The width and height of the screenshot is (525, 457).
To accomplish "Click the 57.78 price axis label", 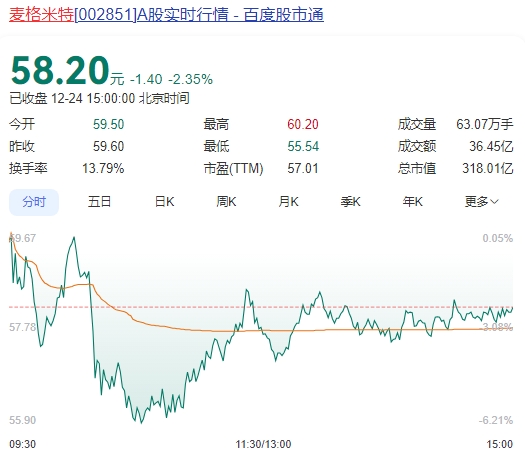I will (x=22, y=327).
